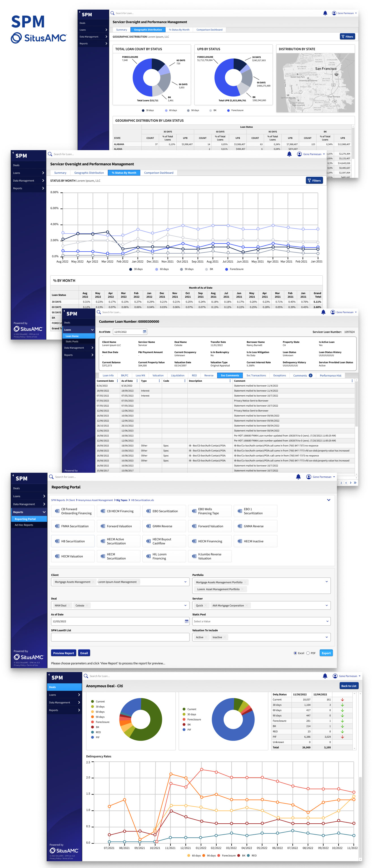Viewport: 372px width, 868px height.
Task: Open calendar picker in Customer Loan As of Date
Action: [x=144, y=332]
